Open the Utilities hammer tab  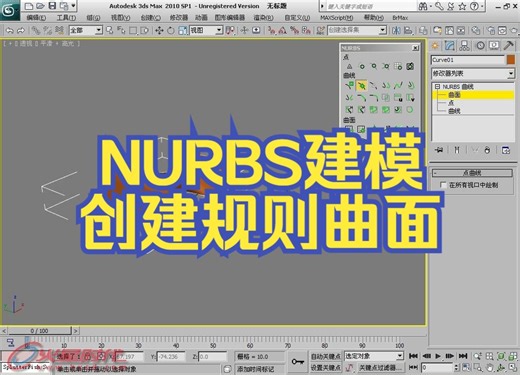coord(509,46)
